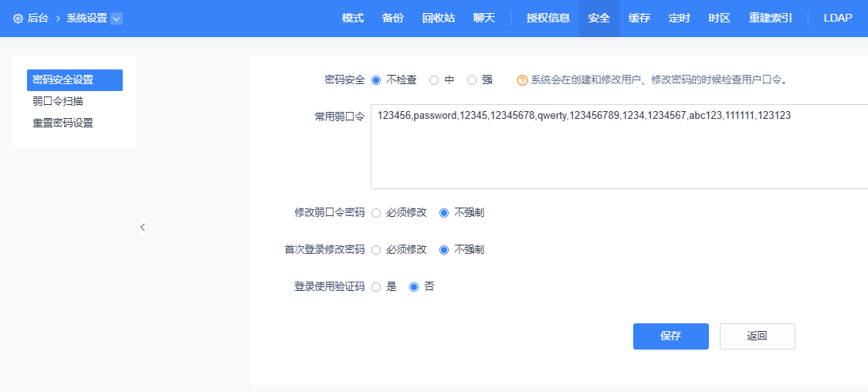868x392 pixels.
Task: Click hint text 系统会在创建和修改用户
Action: pos(659,80)
